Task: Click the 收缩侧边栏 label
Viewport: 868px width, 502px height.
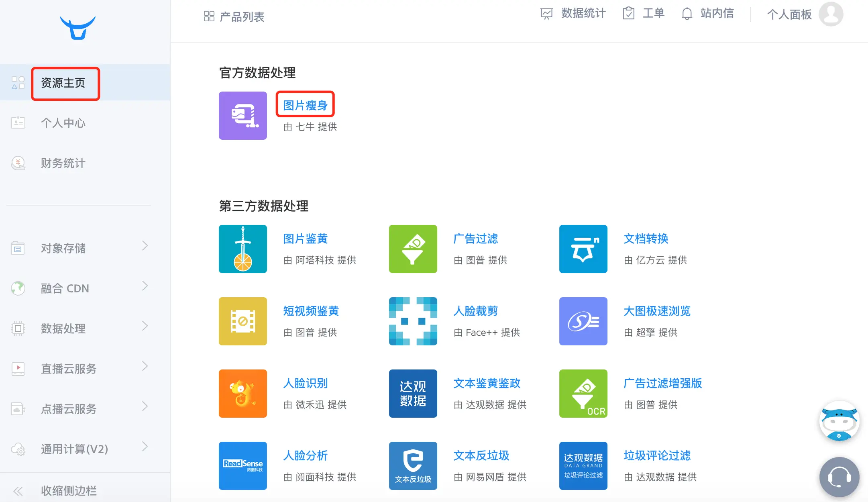Action: (69, 491)
